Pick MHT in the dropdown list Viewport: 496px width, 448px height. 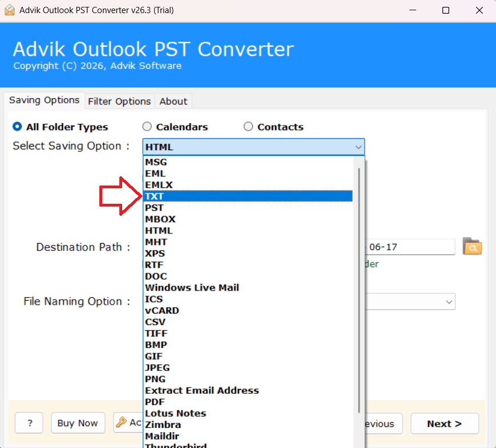point(248,242)
